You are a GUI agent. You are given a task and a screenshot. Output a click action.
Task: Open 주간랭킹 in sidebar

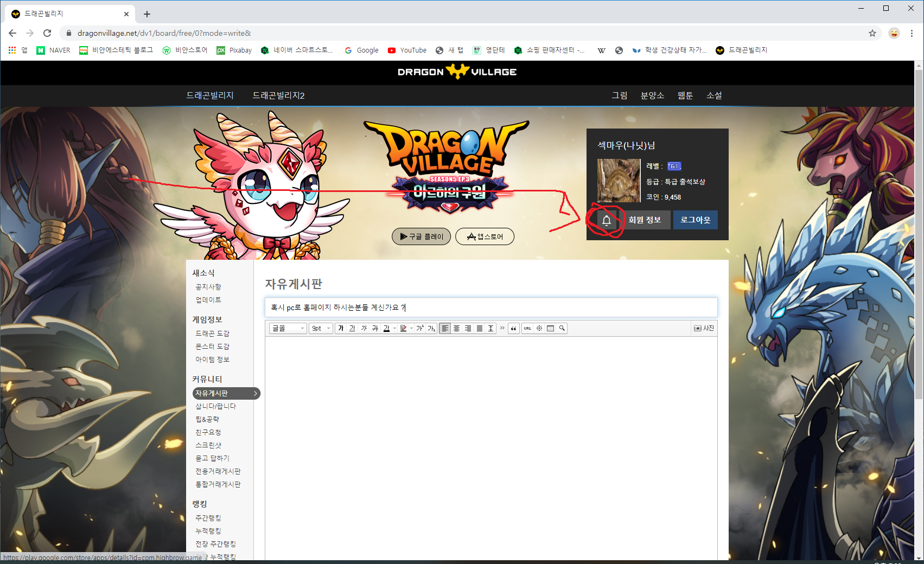(208, 518)
